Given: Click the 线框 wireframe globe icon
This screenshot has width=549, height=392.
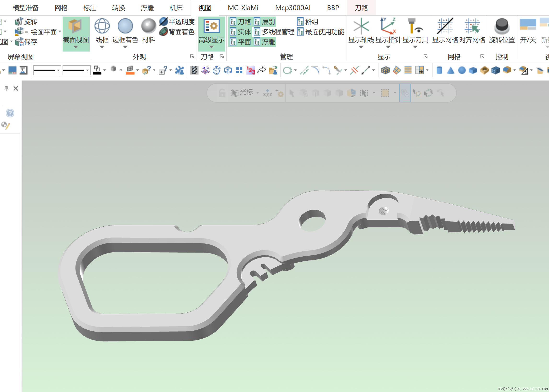Looking at the screenshot, I should click(x=102, y=26).
